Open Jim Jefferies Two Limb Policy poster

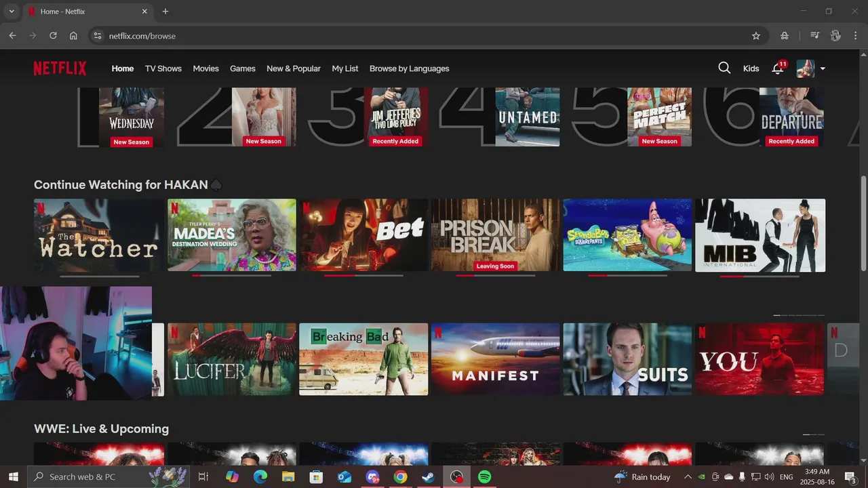click(x=396, y=117)
